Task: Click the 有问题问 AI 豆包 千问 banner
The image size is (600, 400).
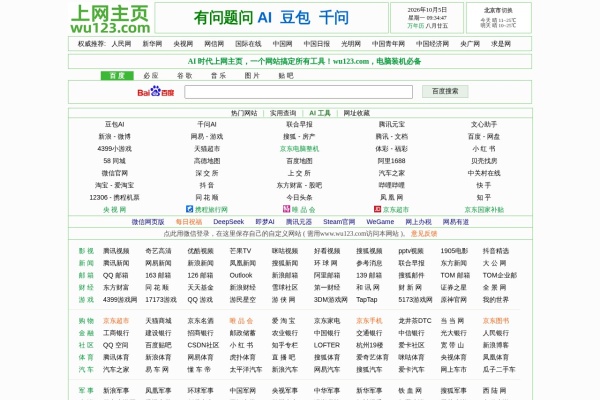Action: click(x=271, y=18)
